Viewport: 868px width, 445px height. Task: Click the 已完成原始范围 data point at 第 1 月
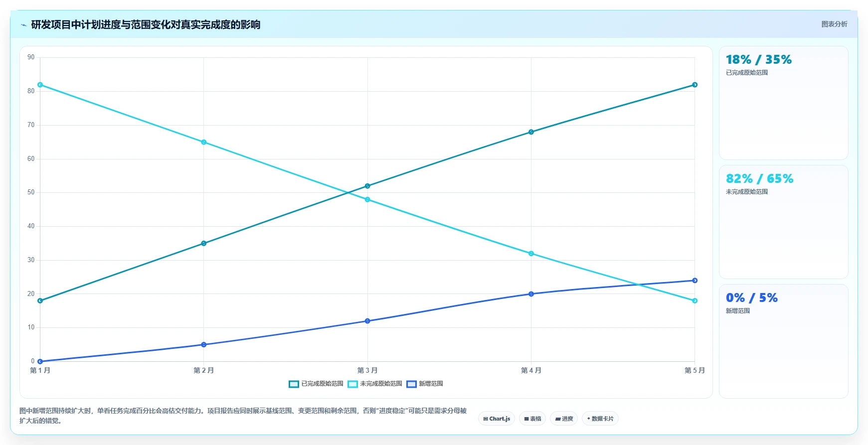pyautogui.click(x=40, y=300)
